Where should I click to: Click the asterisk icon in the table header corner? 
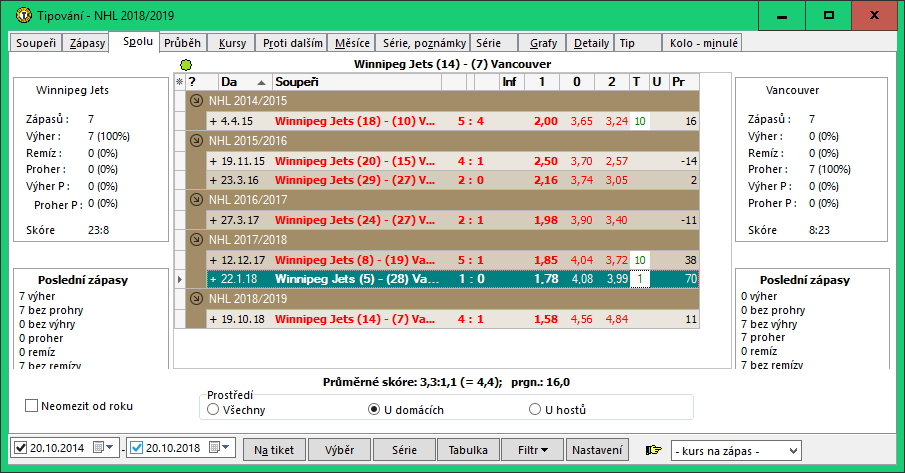point(180,81)
